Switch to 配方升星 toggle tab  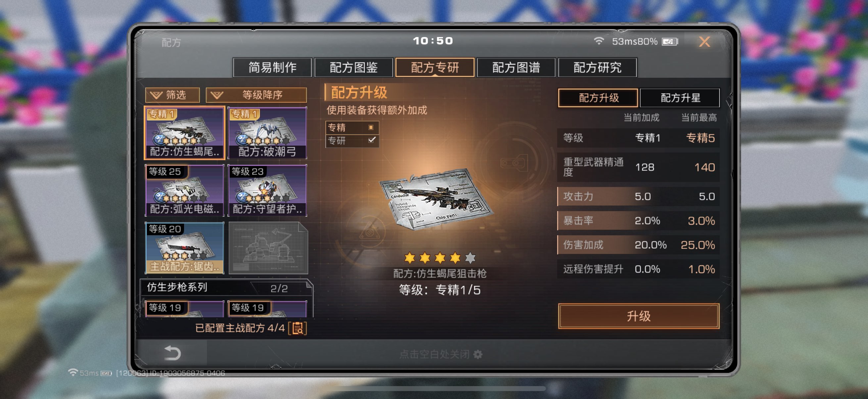click(x=680, y=98)
